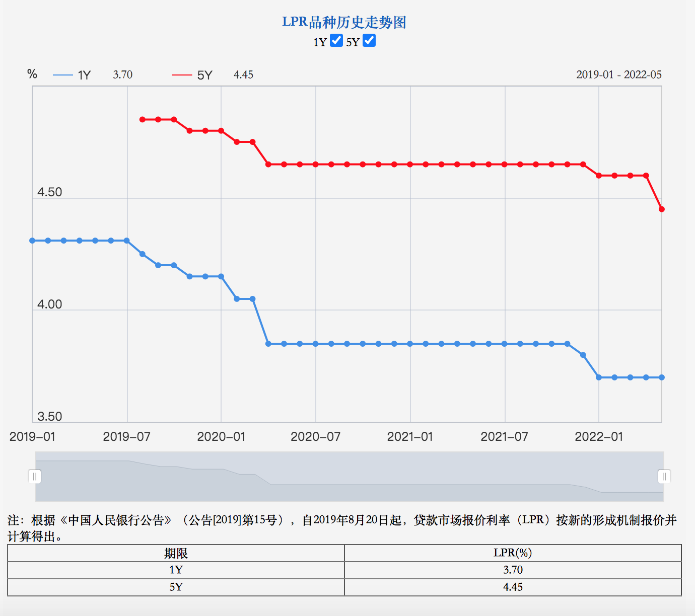Select the legend value 4.45 next to 5Y
This screenshot has width=695, height=616.
tap(243, 74)
